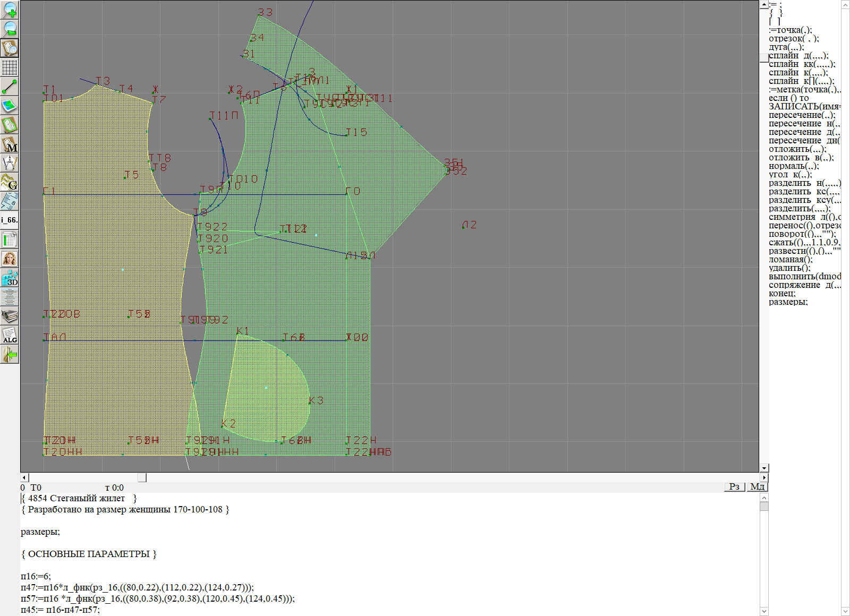Click the woman's face portrait icon

pyautogui.click(x=10, y=259)
